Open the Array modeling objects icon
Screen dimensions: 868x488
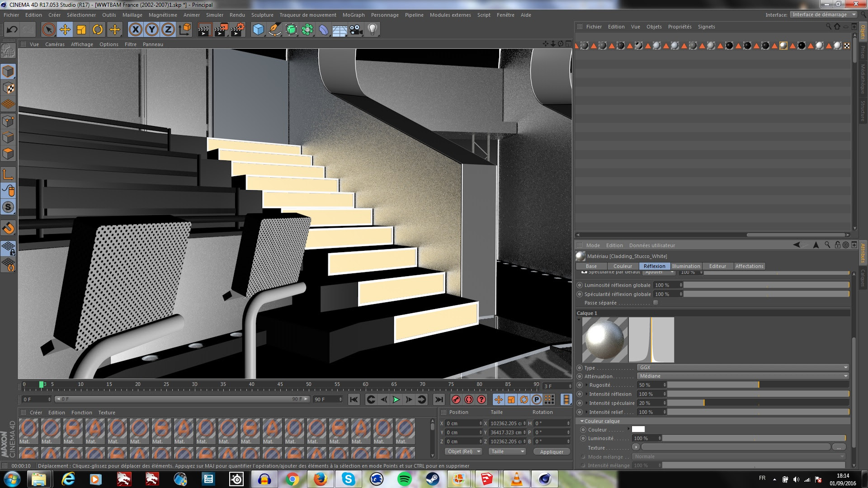click(x=307, y=30)
